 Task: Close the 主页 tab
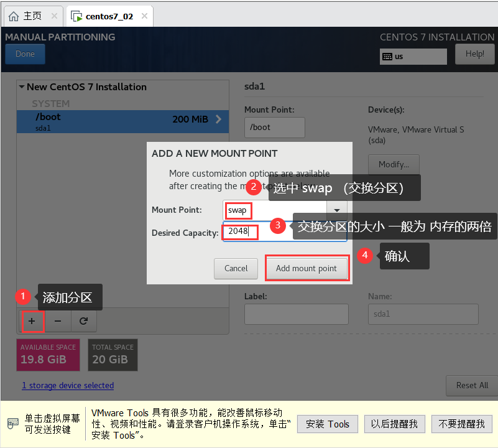[x=54, y=16]
